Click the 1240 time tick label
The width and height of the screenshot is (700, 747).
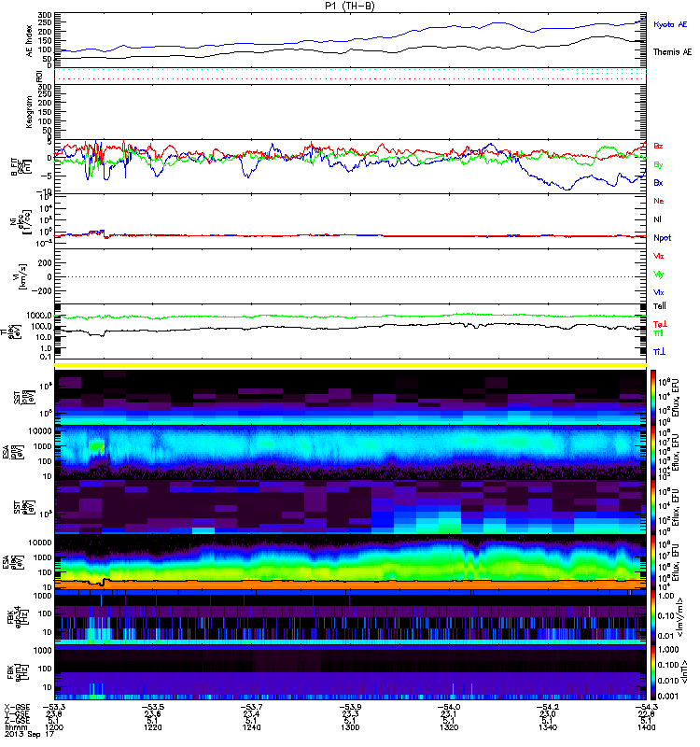coord(251,727)
